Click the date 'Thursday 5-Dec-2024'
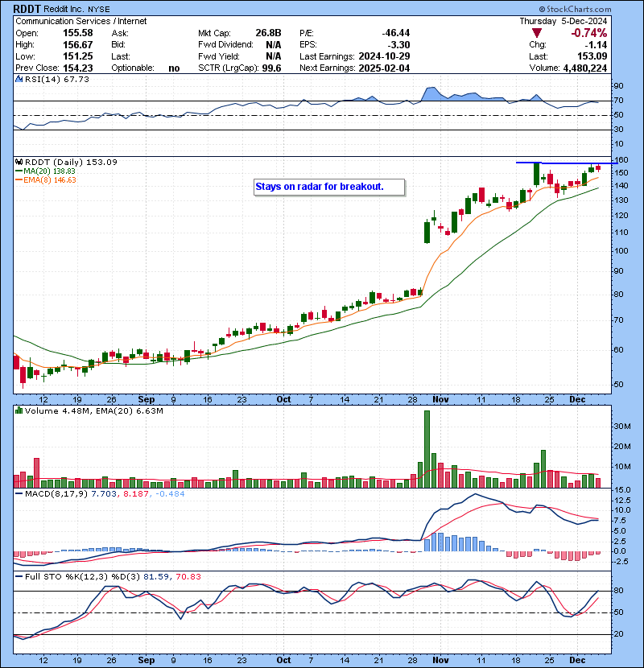Image resolution: width=644 pixels, height=668 pixels. click(563, 21)
